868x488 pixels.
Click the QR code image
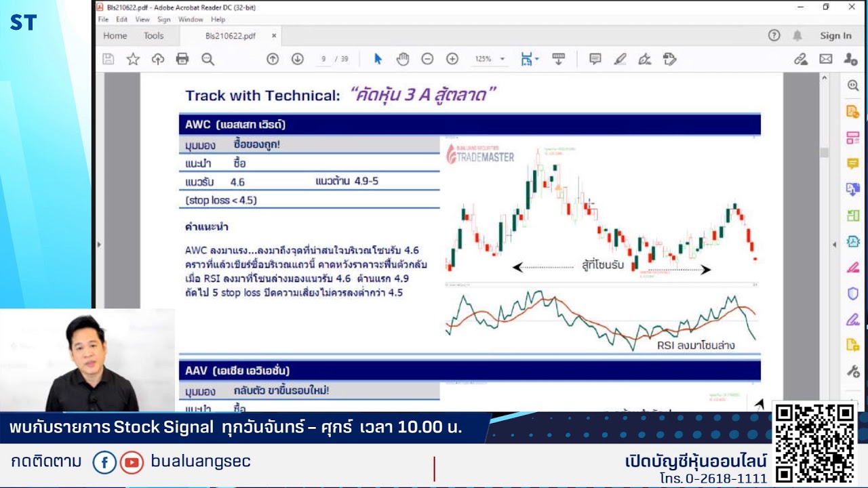pyautogui.click(x=815, y=443)
